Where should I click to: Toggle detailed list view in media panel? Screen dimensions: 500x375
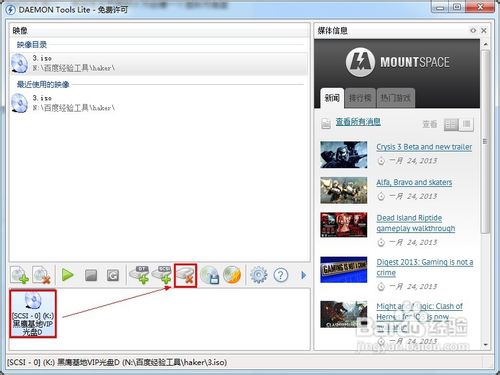click(x=451, y=125)
